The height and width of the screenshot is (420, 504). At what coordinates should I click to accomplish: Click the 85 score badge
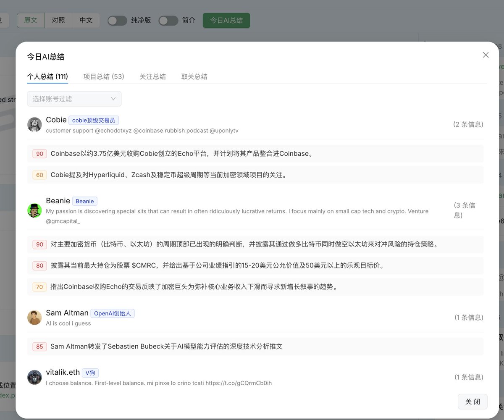[x=39, y=346]
